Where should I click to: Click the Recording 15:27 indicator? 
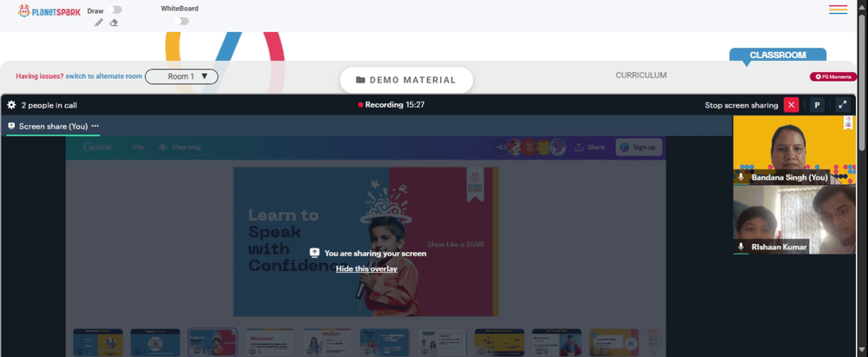391,104
